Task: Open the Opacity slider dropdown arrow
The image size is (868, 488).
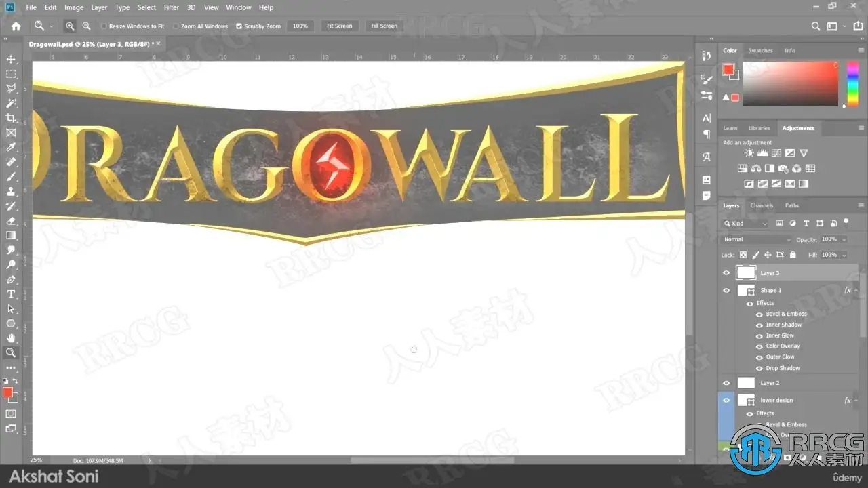Action: coord(844,239)
